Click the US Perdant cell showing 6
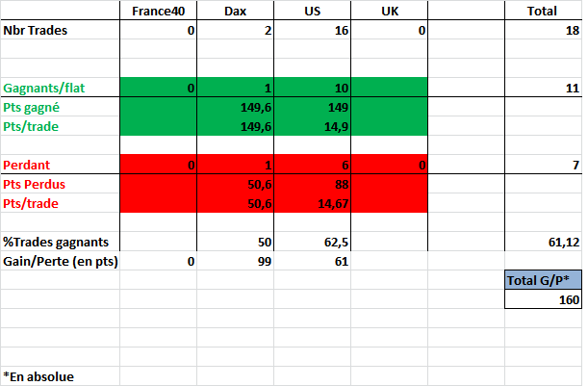 tap(313, 165)
